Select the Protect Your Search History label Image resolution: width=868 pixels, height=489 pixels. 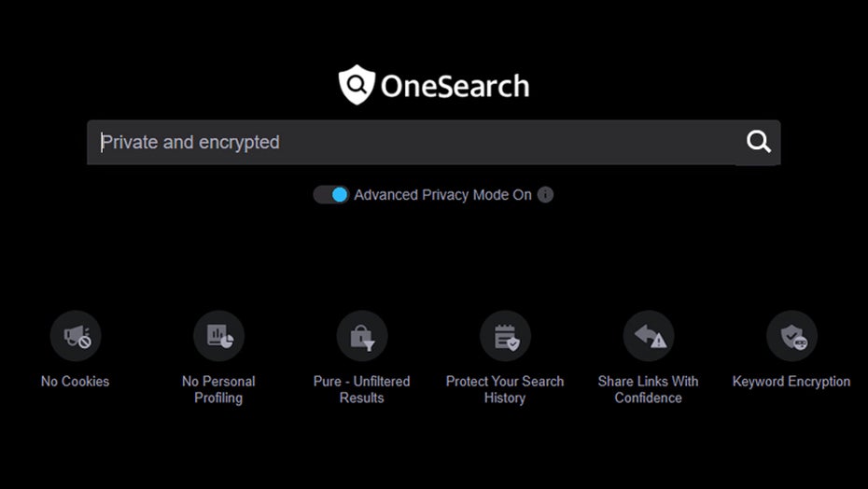click(x=505, y=389)
